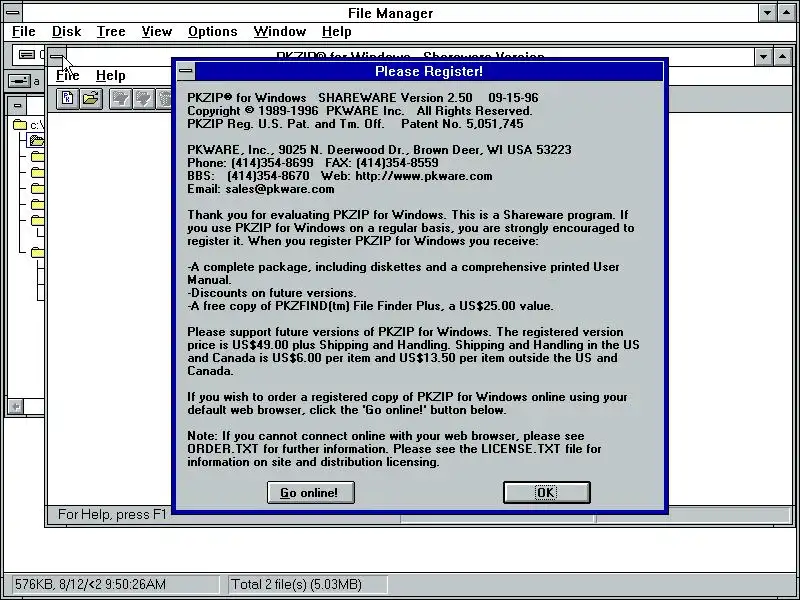Screen dimensions: 800x600
Task: Maximize the File Manager window
Action: pos(786,13)
